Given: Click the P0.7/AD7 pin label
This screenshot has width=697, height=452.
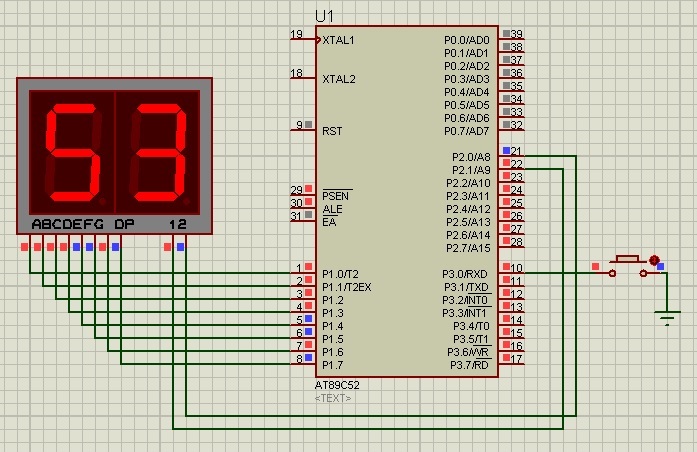Looking at the screenshot, I should point(467,131).
